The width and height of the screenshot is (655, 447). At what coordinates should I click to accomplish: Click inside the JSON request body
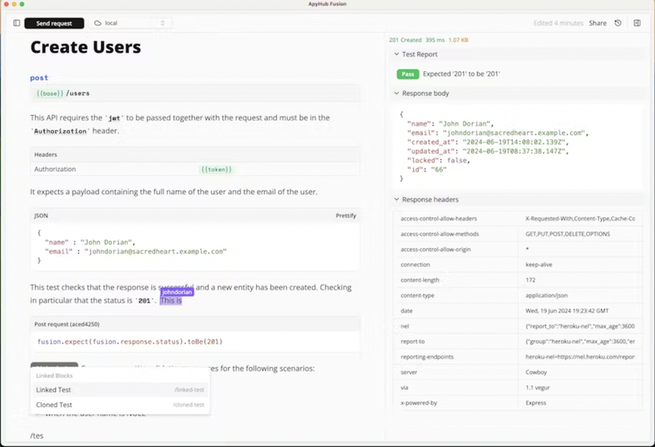click(x=195, y=246)
